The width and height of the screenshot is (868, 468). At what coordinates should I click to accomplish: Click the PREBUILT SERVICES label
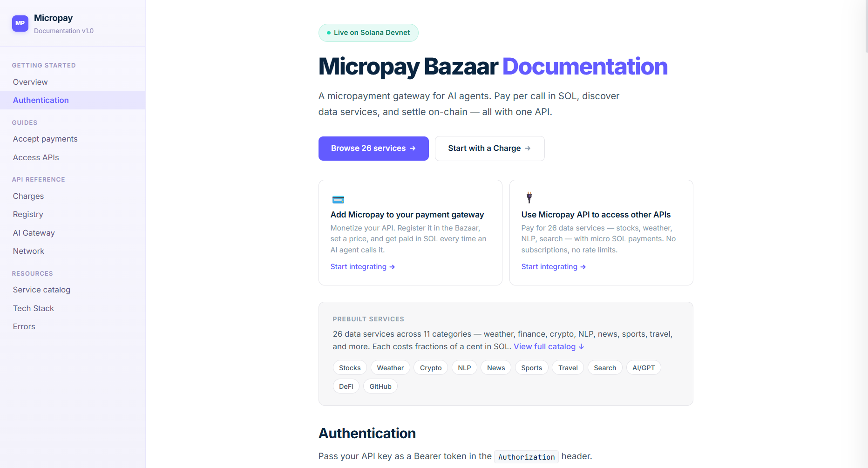point(368,319)
